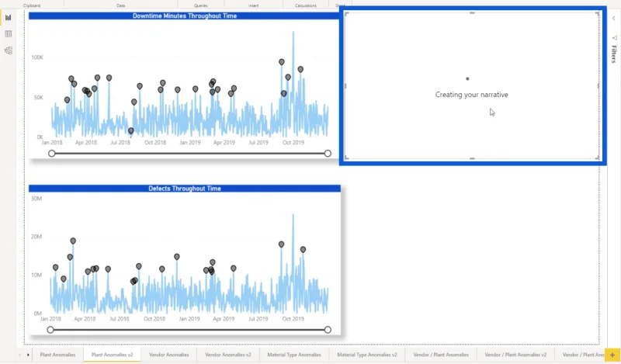Click the 'Creating your narrative' text
Screen dimensions: 621x364
[x=471, y=95]
